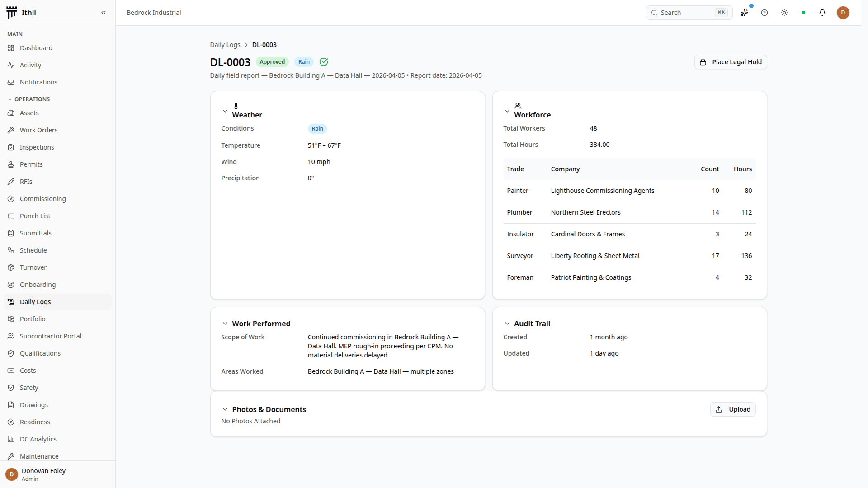The width and height of the screenshot is (868, 488).
Task: Select Cardinal Doors & Frames row
Action: coord(629,234)
